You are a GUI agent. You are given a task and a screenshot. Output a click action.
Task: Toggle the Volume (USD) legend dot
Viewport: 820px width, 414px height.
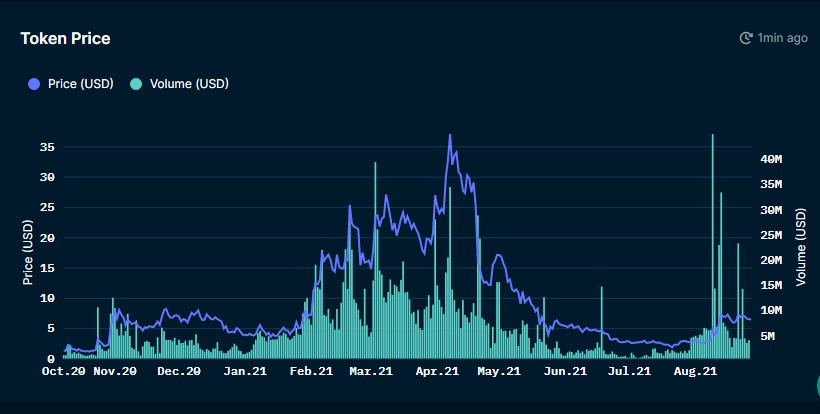(x=136, y=84)
